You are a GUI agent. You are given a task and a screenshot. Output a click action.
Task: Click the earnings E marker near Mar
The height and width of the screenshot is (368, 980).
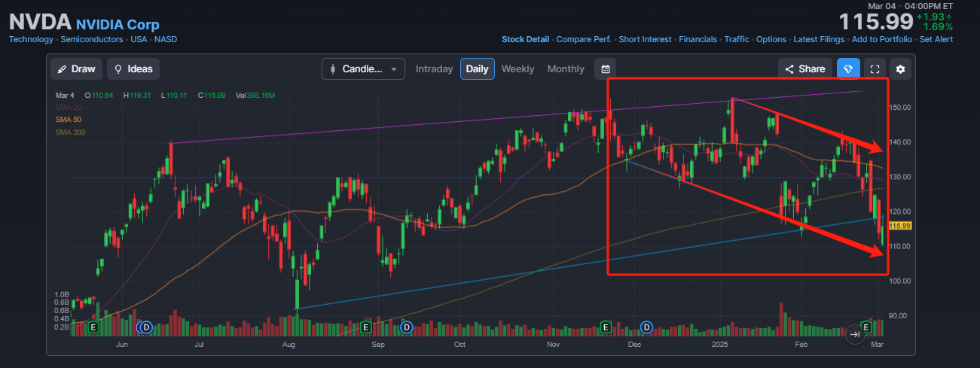(867, 327)
